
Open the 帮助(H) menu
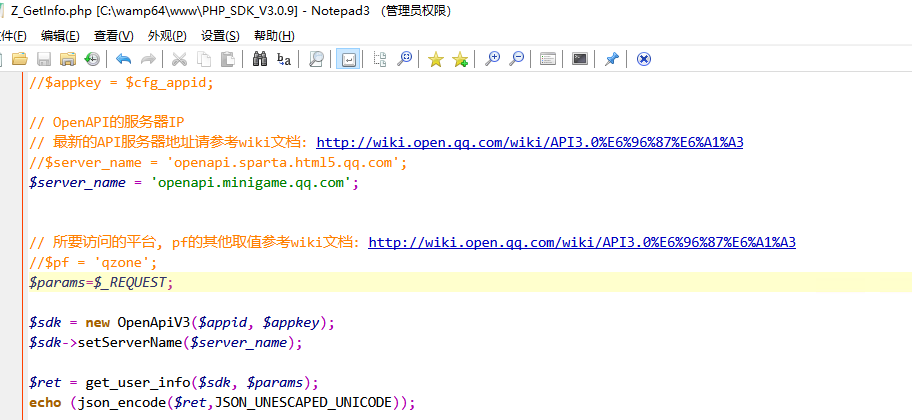275,35
